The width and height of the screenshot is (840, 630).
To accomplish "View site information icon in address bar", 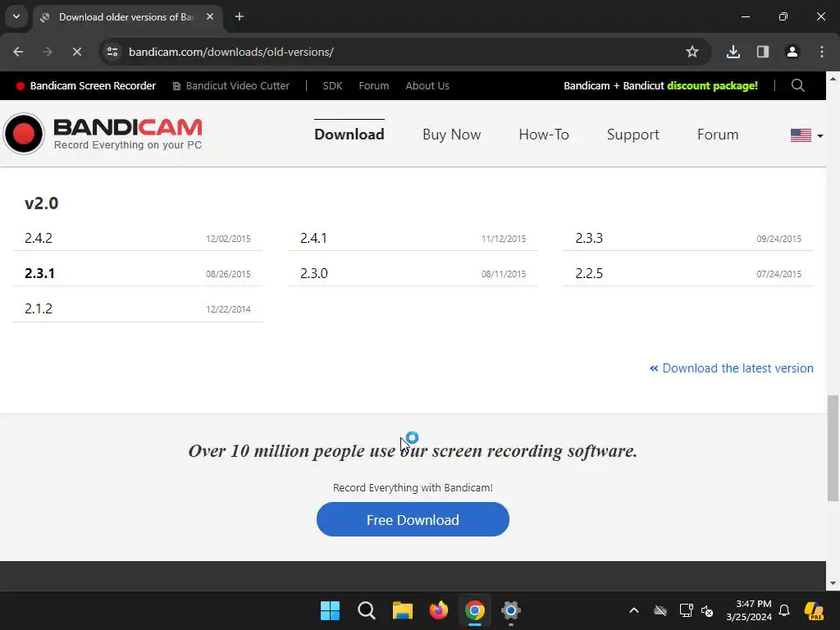I will coord(112,52).
